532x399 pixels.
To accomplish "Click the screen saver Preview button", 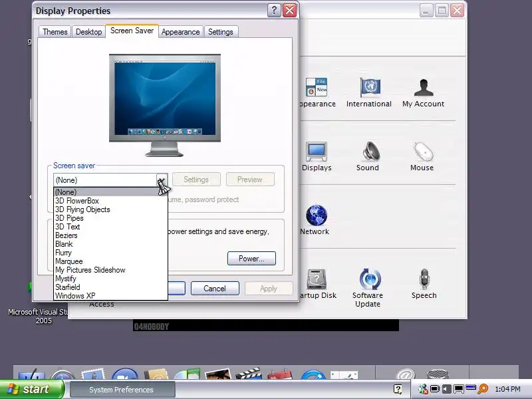I will pos(250,180).
